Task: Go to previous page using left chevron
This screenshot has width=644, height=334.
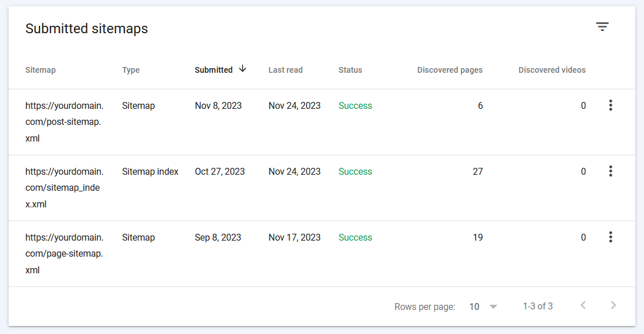Action: [583, 306]
